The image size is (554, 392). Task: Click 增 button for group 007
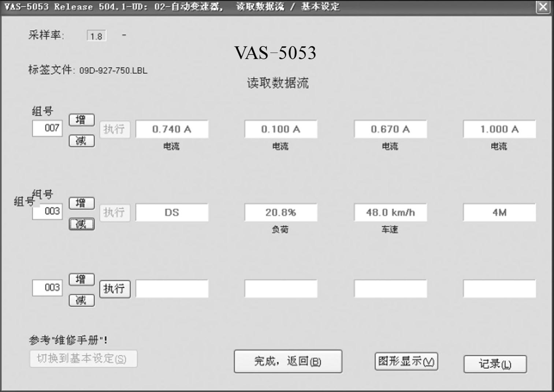tap(82, 120)
